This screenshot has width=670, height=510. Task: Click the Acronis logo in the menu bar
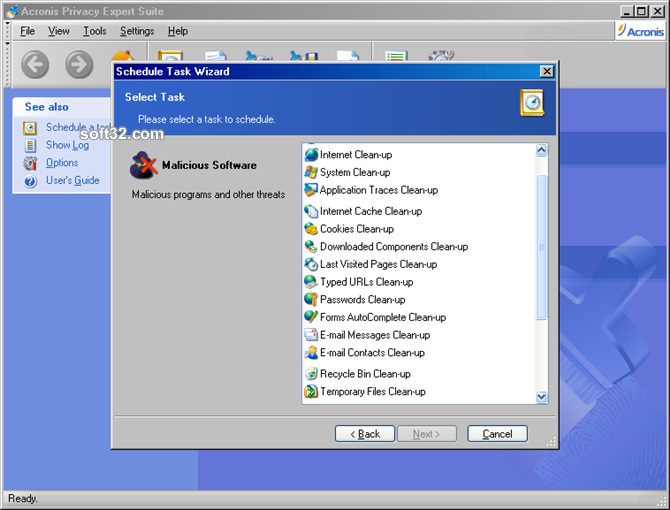(x=641, y=31)
